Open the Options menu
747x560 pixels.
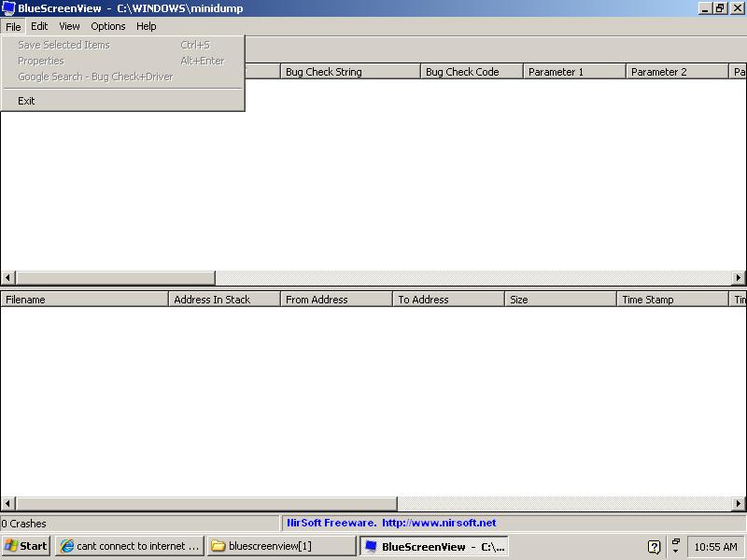[x=108, y=26]
